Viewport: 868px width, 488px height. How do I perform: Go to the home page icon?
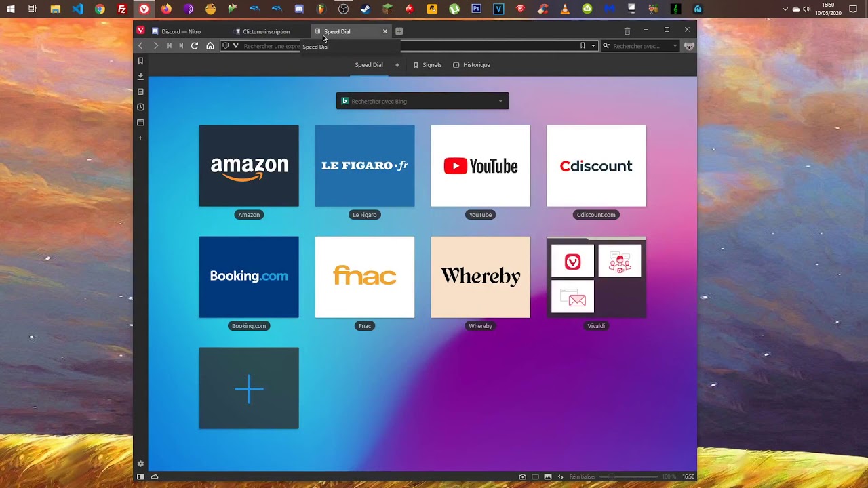tap(210, 46)
